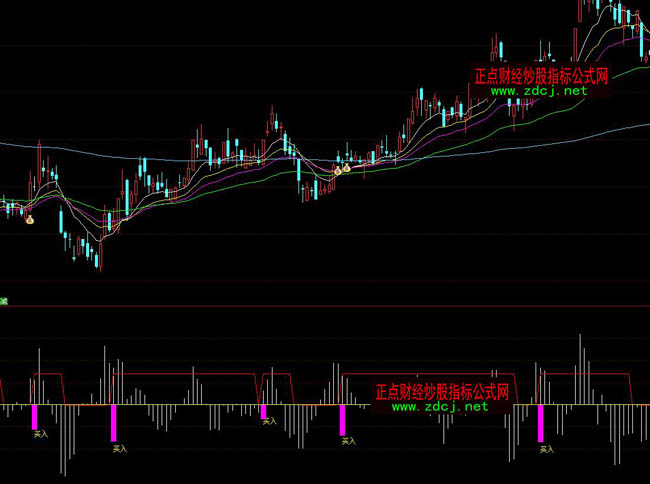Click the 正点财经炒股指标公式网 title in the upper chart

(x=541, y=75)
